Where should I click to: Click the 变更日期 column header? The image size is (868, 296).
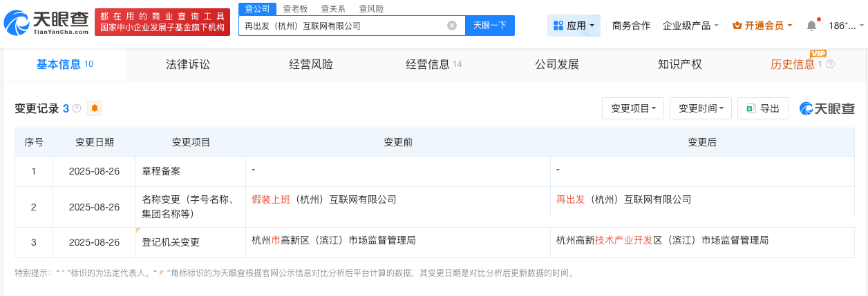tap(95, 142)
